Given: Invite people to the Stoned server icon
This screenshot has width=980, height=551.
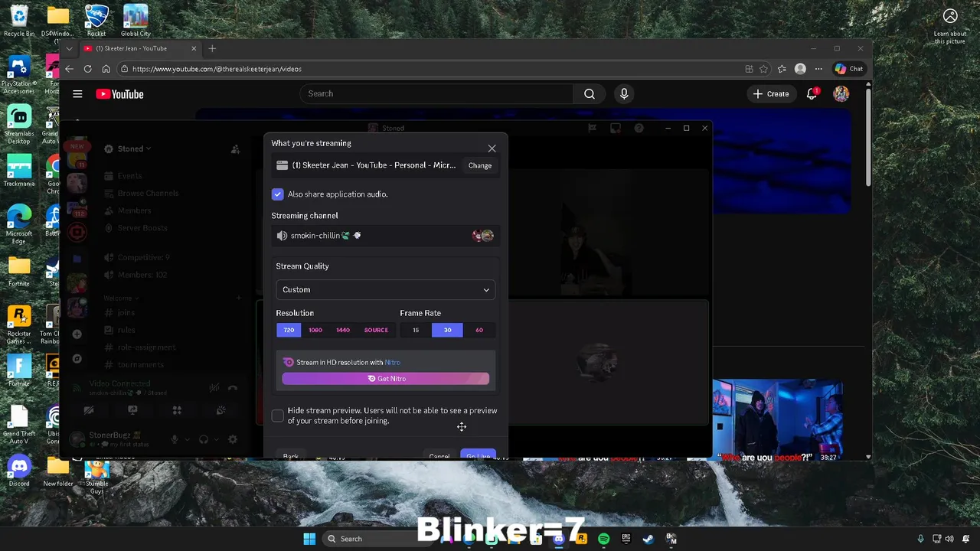Looking at the screenshot, I should [235, 149].
